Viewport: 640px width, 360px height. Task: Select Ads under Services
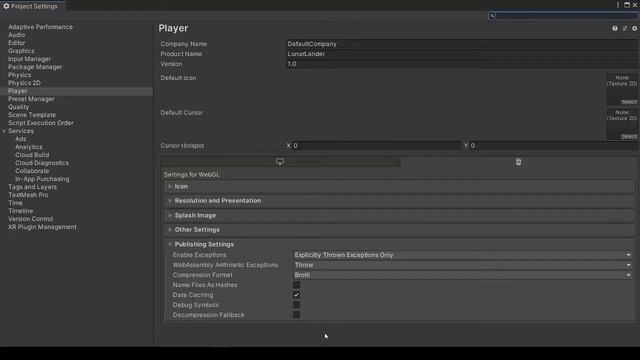pyautogui.click(x=21, y=139)
